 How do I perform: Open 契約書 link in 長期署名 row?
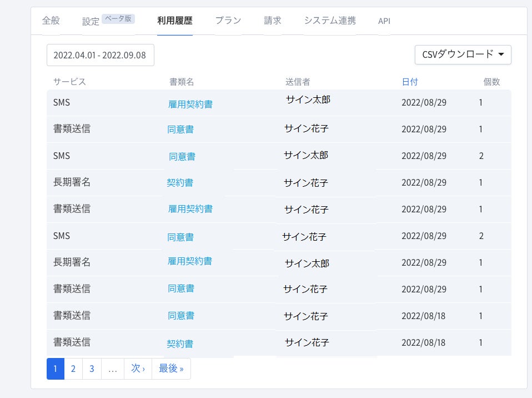tap(180, 183)
